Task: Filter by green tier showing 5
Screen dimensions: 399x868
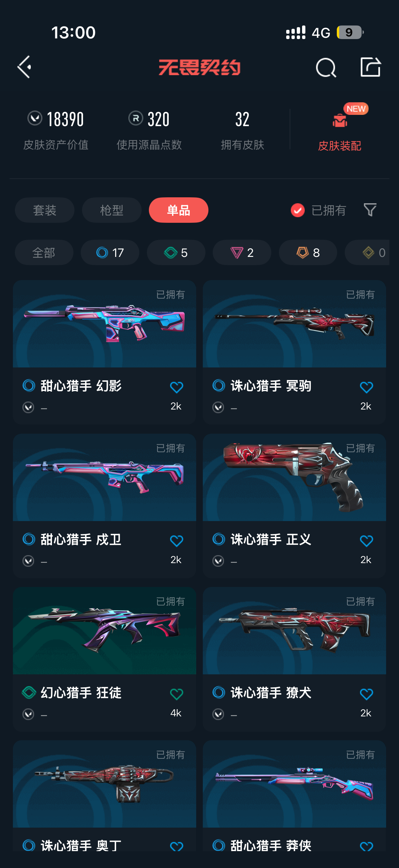Action: [176, 252]
